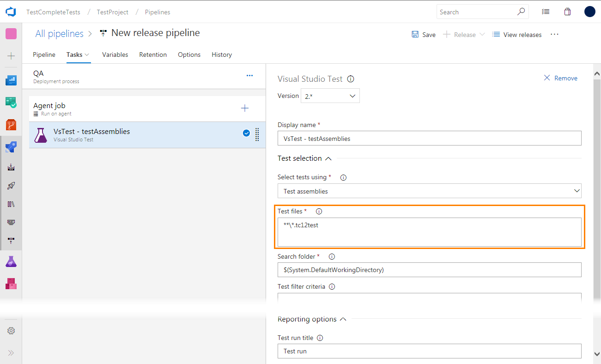The height and width of the screenshot is (364, 601).
Task: Click the VsTest task drag handle
Action: pyautogui.click(x=257, y=134)
